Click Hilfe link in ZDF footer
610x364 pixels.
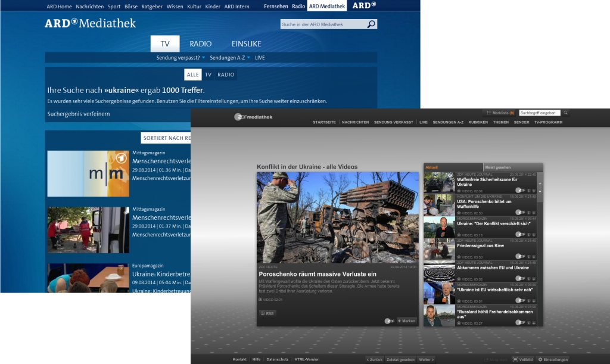(256, 359)
